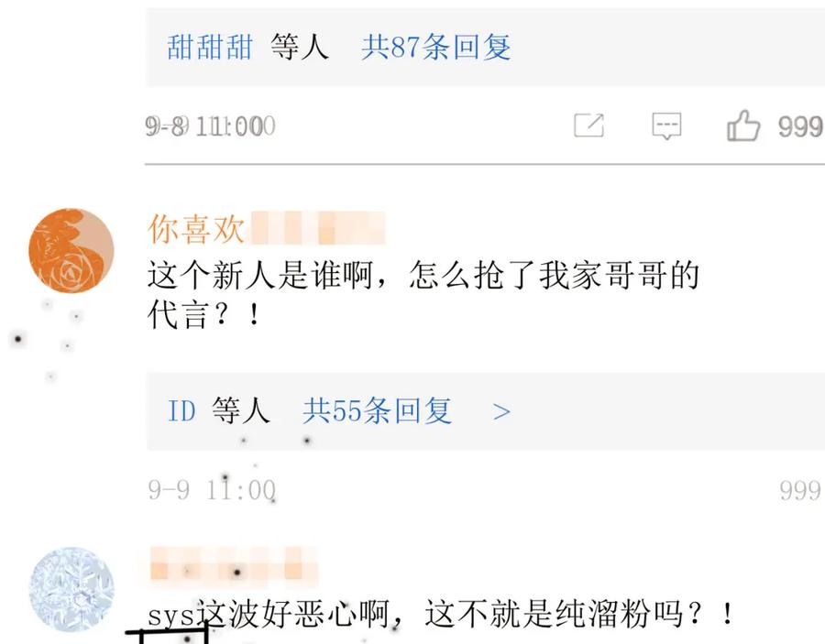Image resolution: width=825 pixels, height=644 pixels.
Task: Open the 你喜欢 commenter's username
Action: tap(196, 229)
